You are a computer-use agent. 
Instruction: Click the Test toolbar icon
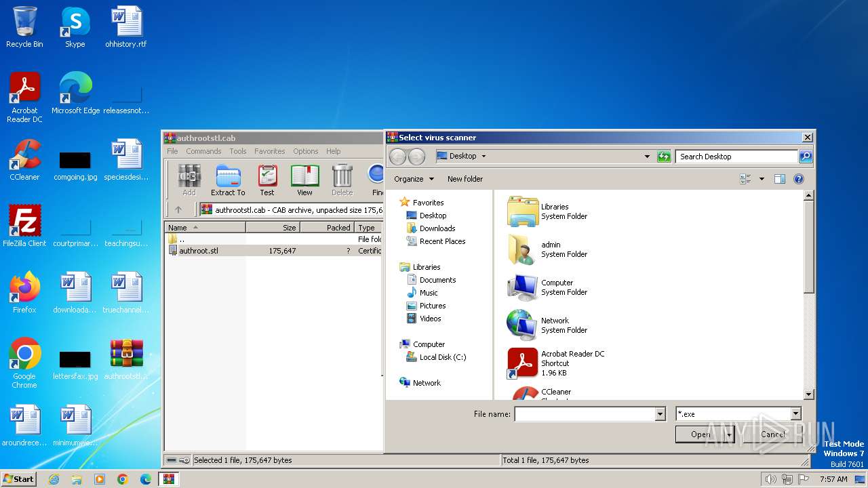(267, 180)
